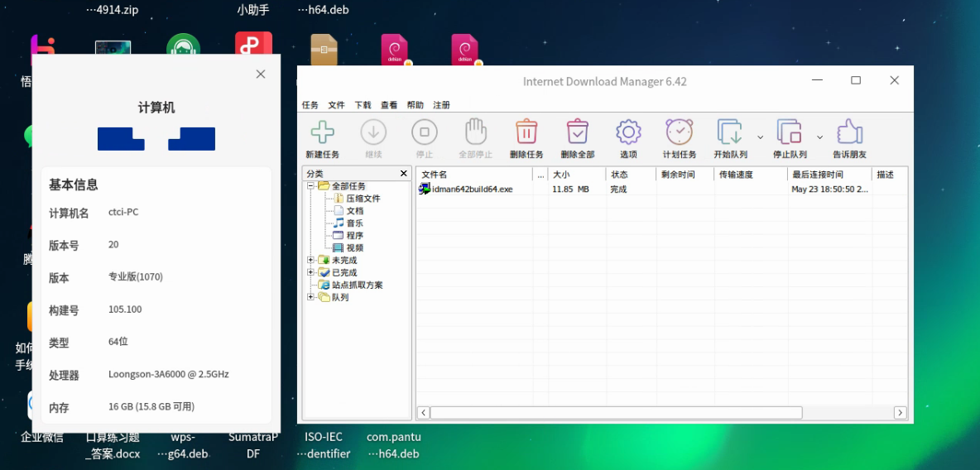
Task: Expand the 队列 tree node
Action: 310,297
